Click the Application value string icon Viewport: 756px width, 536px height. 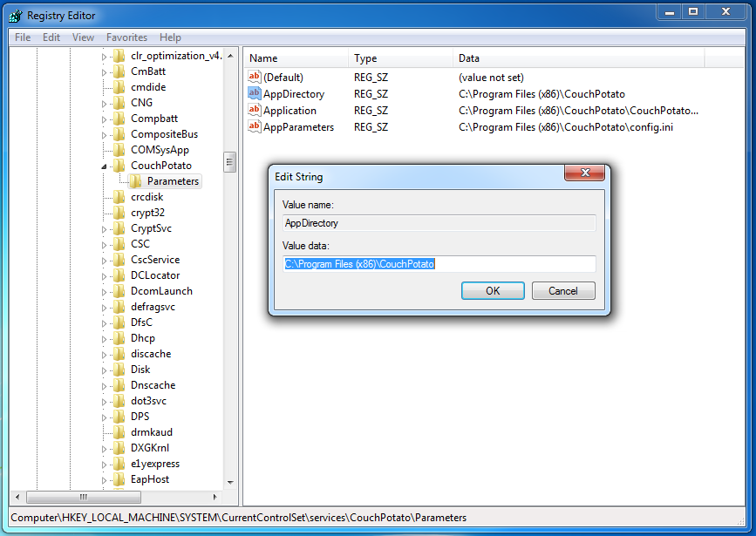(x=255, y=110)
